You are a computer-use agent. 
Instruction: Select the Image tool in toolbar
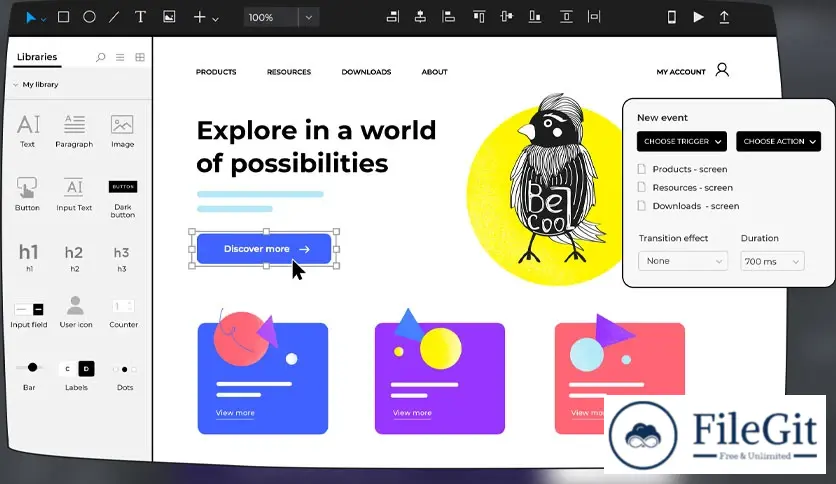[169, 17]
